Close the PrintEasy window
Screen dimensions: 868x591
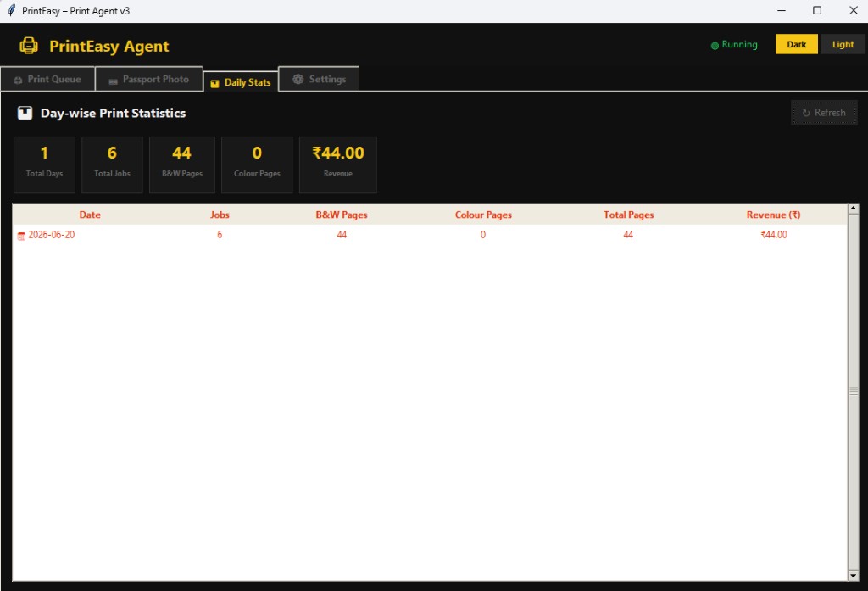pos(853,10)
